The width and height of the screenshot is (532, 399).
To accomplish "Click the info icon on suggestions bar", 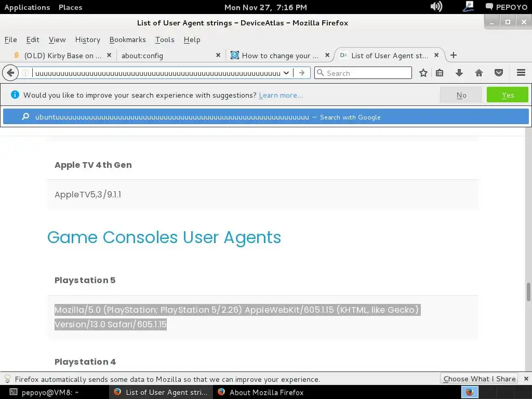I will [15, 95].
